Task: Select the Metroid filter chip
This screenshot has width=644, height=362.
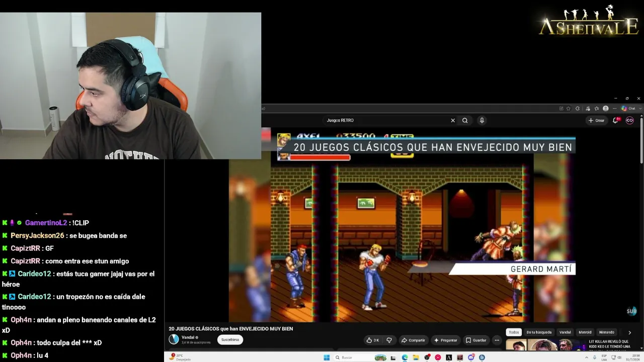Action: point(585,332)
